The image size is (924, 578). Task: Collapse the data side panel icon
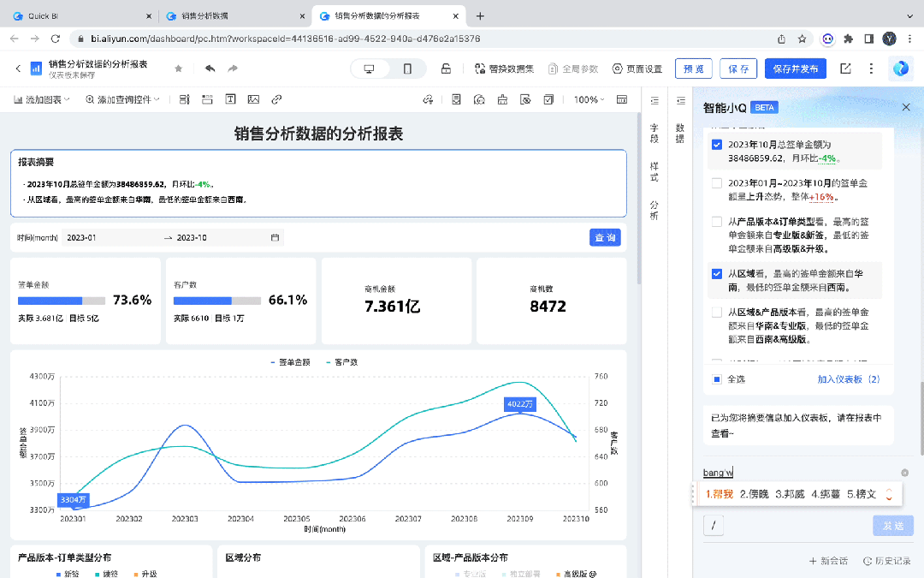point(681,101)
